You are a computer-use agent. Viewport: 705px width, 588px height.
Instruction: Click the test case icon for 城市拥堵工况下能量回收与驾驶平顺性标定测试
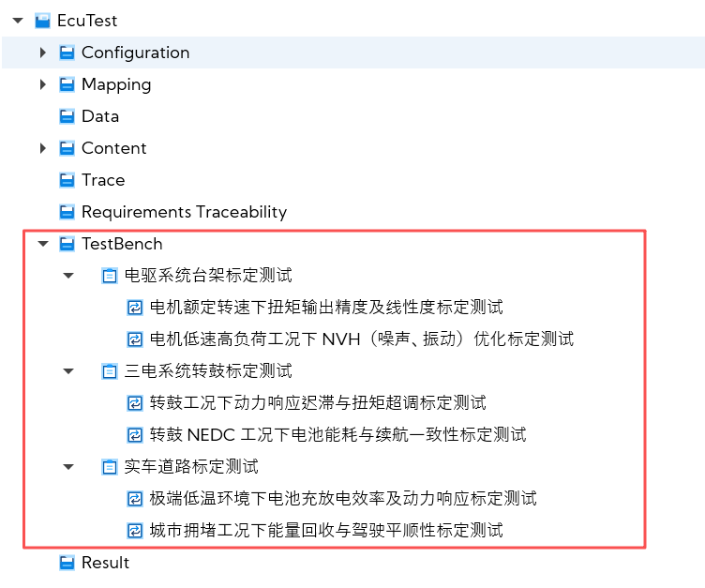tap(135, 531)
